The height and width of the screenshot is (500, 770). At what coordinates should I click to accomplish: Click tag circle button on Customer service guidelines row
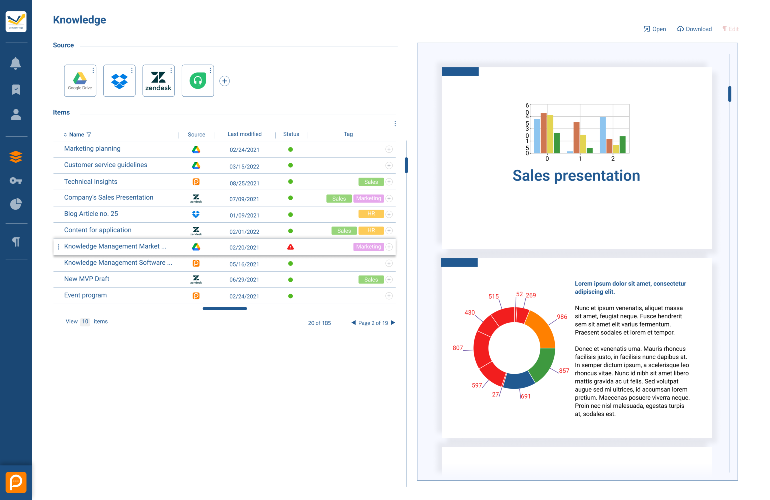coord(389,166)
